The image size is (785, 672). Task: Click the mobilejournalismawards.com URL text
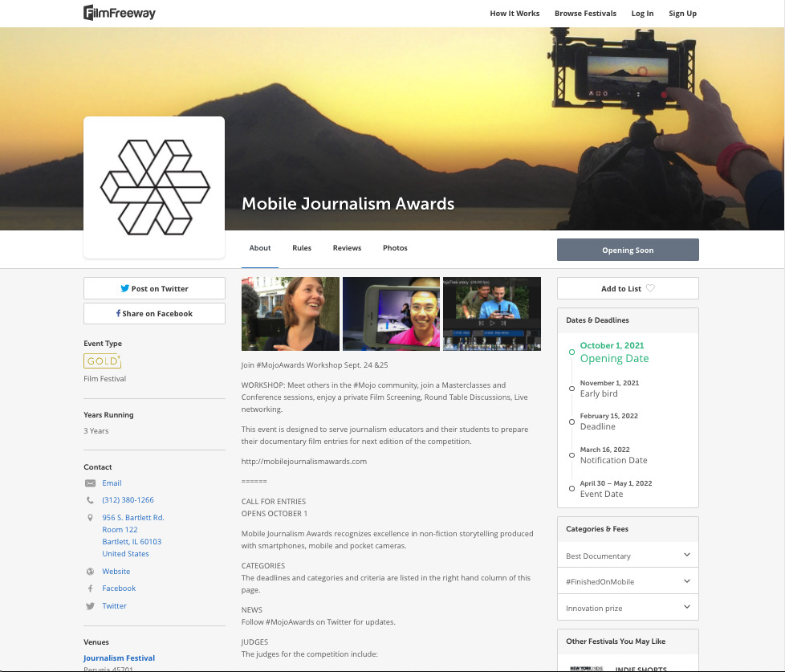(304, 461)
